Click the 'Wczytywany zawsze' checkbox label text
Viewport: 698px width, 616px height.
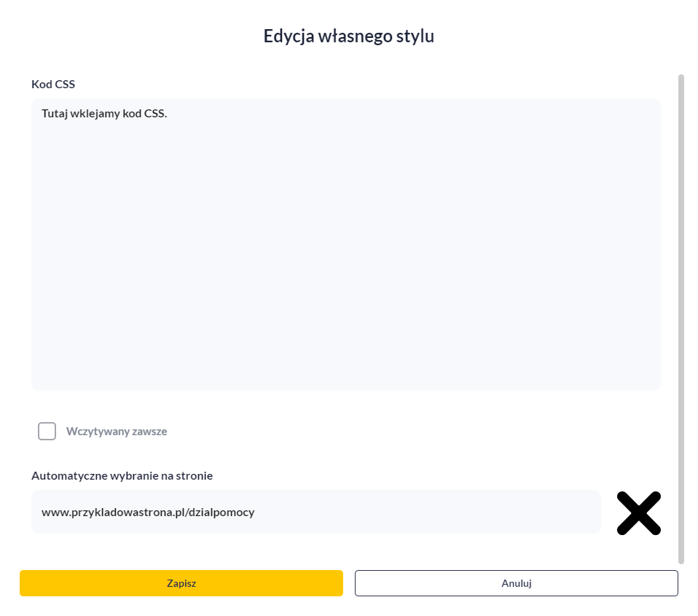pos(117,432)
